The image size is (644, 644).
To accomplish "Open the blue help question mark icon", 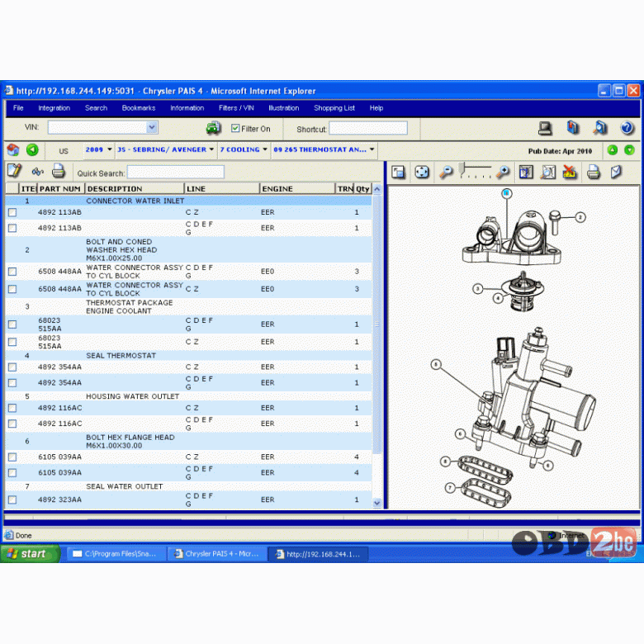I will (x=627, y=128).
